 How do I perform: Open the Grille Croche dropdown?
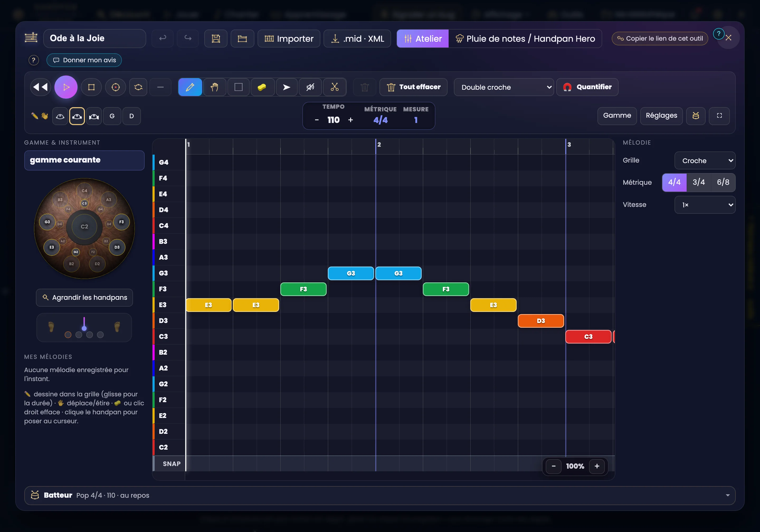[x=705, y=160]
